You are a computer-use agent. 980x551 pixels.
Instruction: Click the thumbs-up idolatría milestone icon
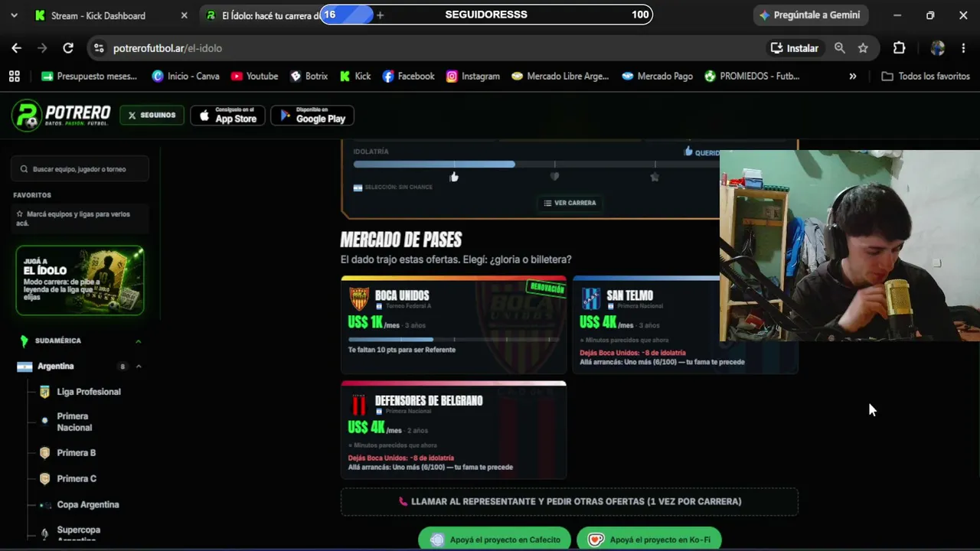[454, 178]
